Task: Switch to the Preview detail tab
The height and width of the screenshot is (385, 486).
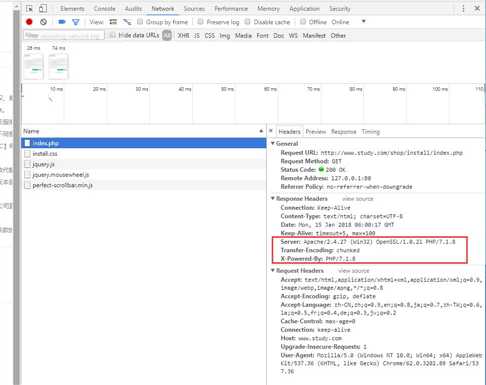Action: point(316,132)
